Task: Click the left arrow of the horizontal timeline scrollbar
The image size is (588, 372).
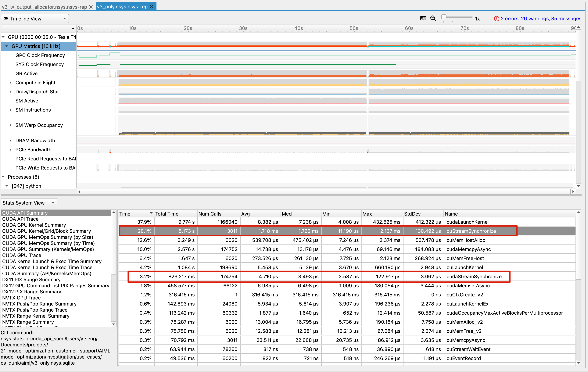Action: click(x=79, y=192)
